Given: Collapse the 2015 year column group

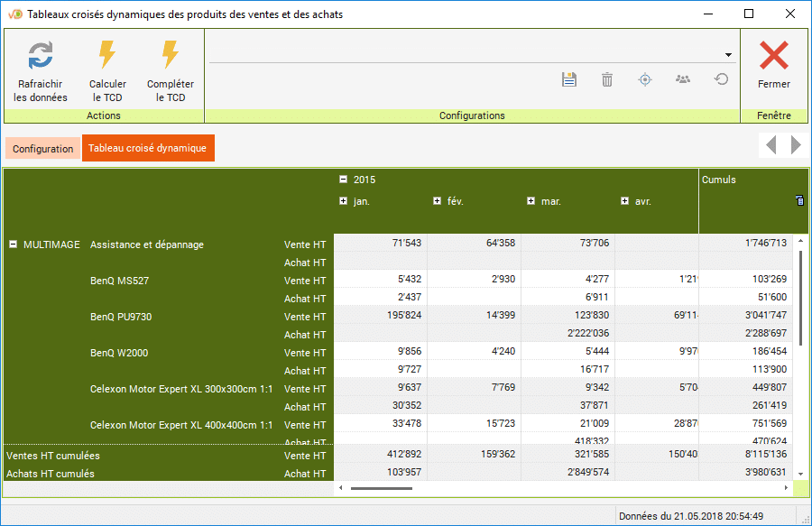Looking at the screenshot, I should (x=343, y=180).
